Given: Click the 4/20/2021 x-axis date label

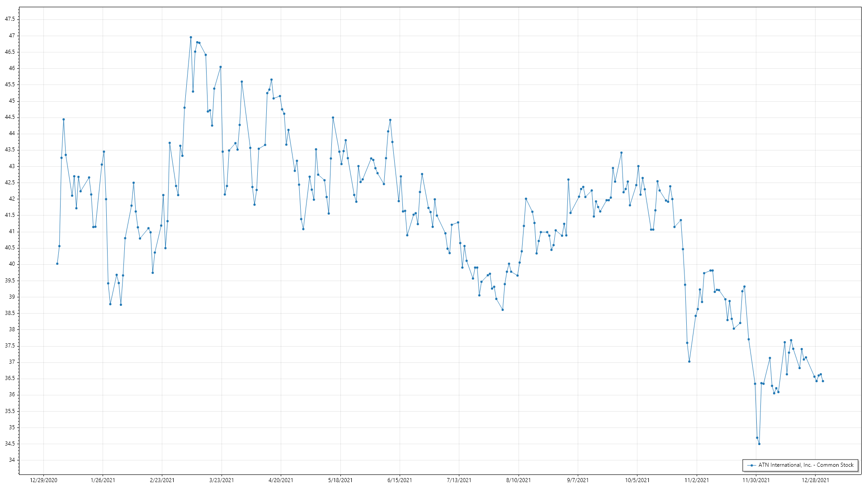Looking at the screenshot, I should 281,480.
